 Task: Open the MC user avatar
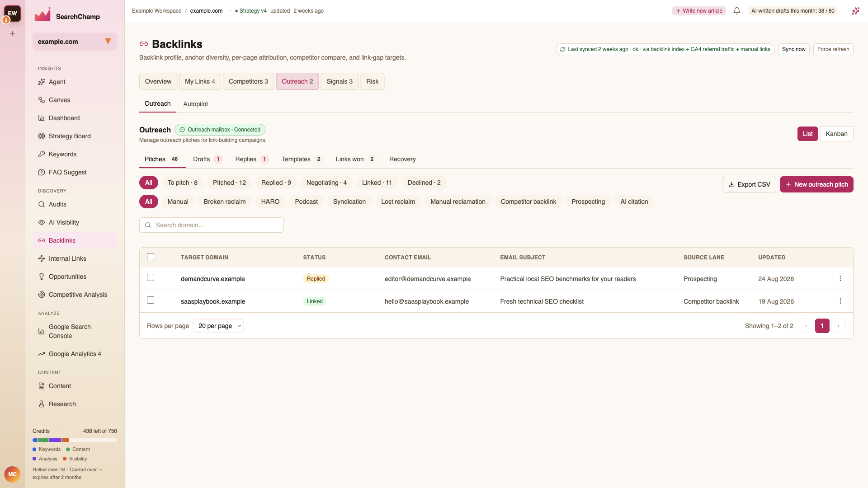pos(12,474)
